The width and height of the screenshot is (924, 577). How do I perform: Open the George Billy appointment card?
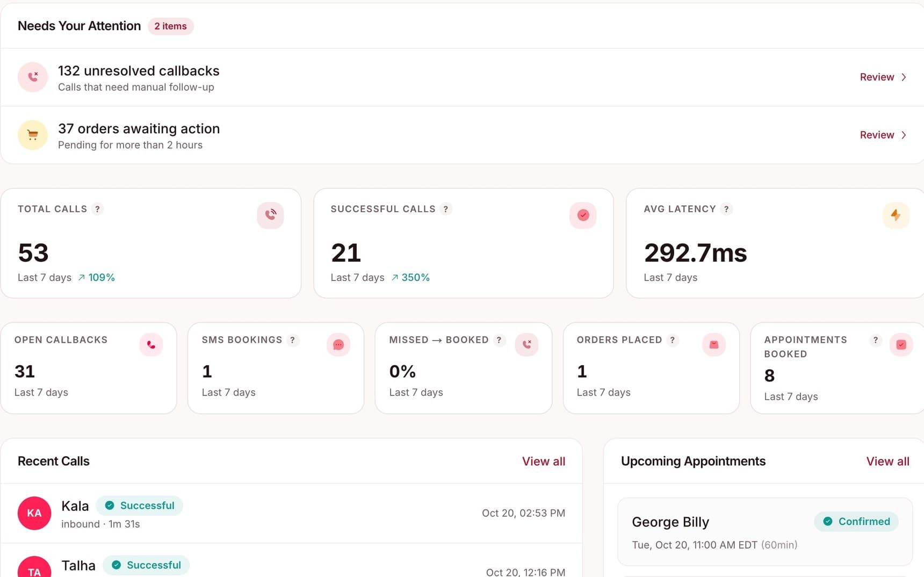coord(765,531)
